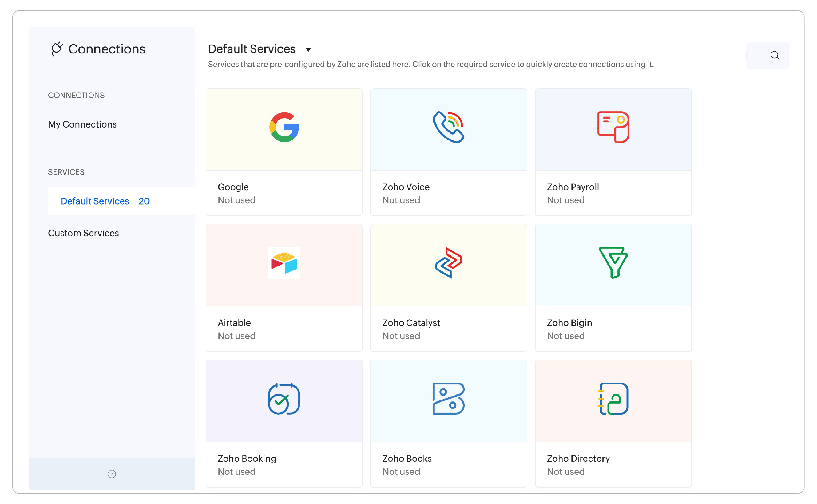Click the Zoho Voice phone icon
The image size is (817, 504).
click(x=448, y=127)
